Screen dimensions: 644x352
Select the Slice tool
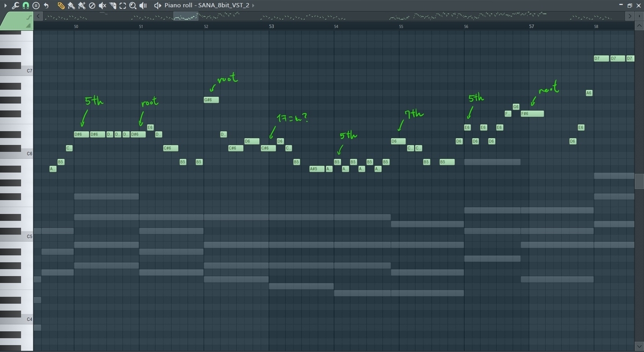(x=112, y=5)
